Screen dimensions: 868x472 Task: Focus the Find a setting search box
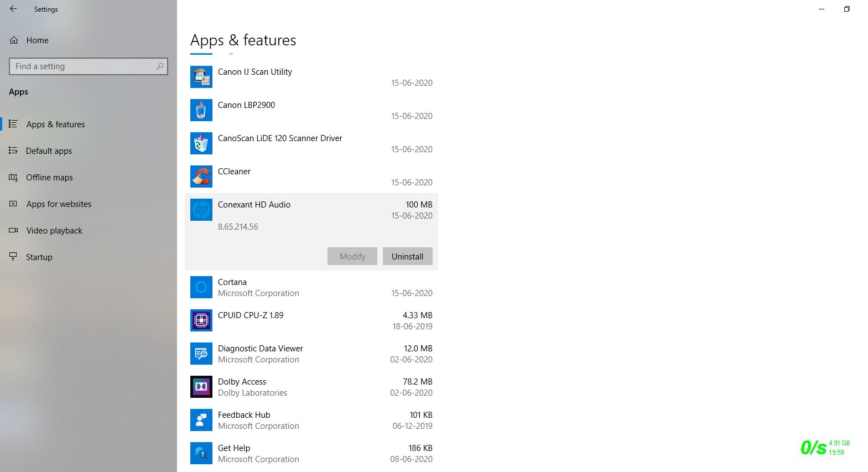pos(89,66)
